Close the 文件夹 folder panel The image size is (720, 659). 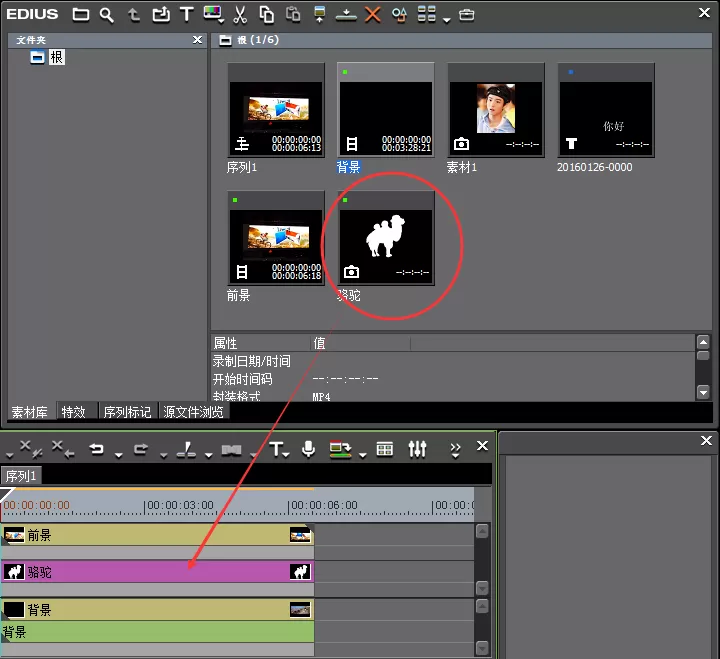[197, 40]
